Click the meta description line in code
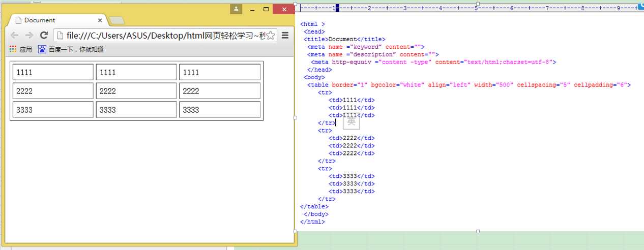Viewport: 644px width, 250px height. click(373, 54)
